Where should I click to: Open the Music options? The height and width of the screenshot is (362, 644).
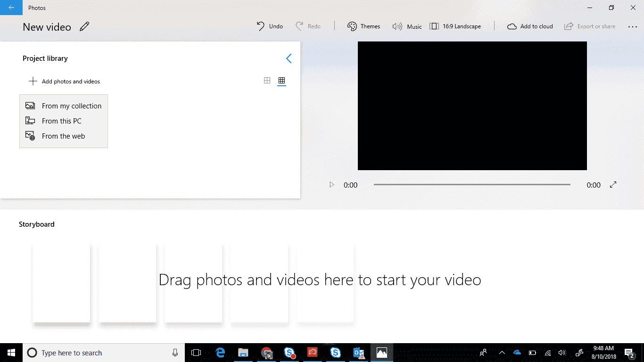pos(407,26)
